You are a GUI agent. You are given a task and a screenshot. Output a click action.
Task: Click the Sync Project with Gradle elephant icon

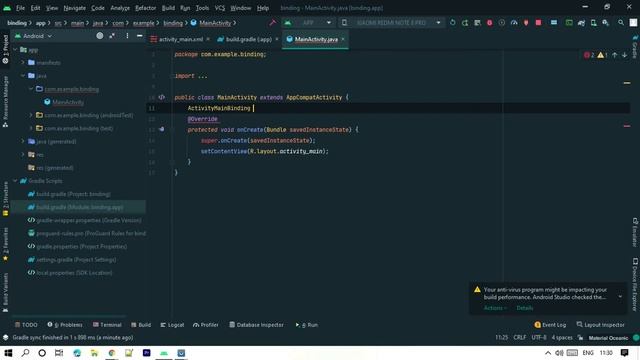click(x=581, y=23)
